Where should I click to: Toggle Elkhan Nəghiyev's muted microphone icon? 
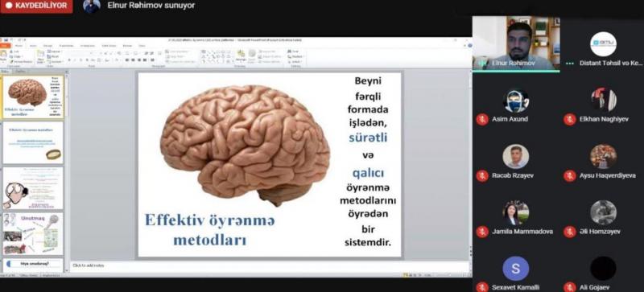[569, 119]
